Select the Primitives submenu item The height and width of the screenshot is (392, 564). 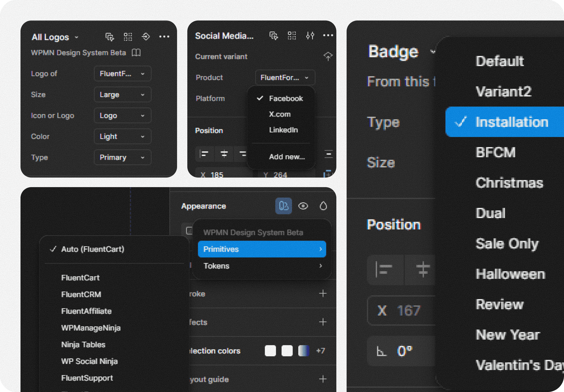[x=262, y=249]
